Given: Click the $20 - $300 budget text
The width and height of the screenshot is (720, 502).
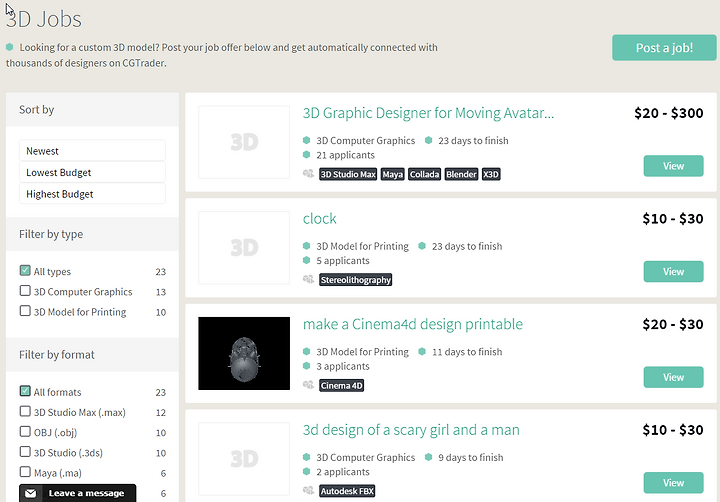Looking at the screenshot, I should [669, 113].
